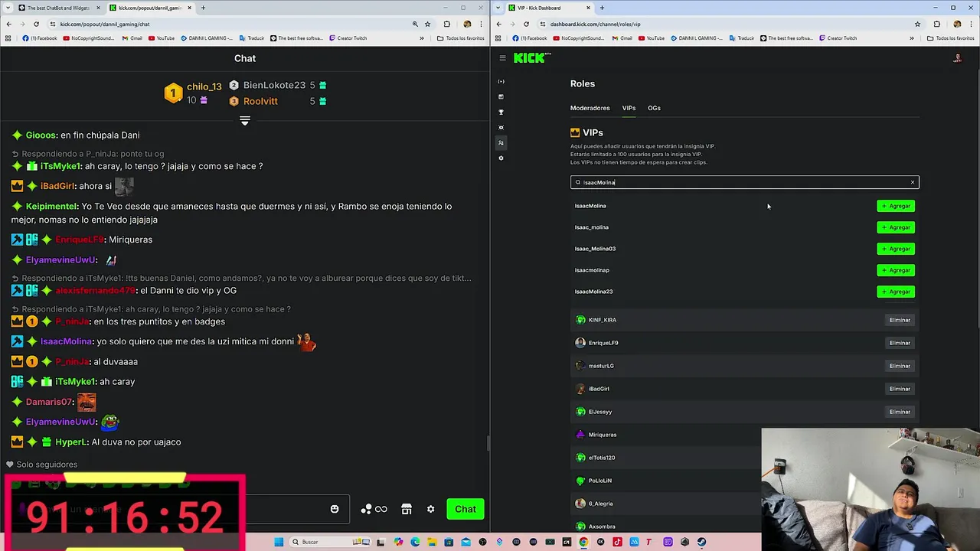Open the community roles sidebar icon
Viewport: 980px width, 551px height.
click(501, 142)
